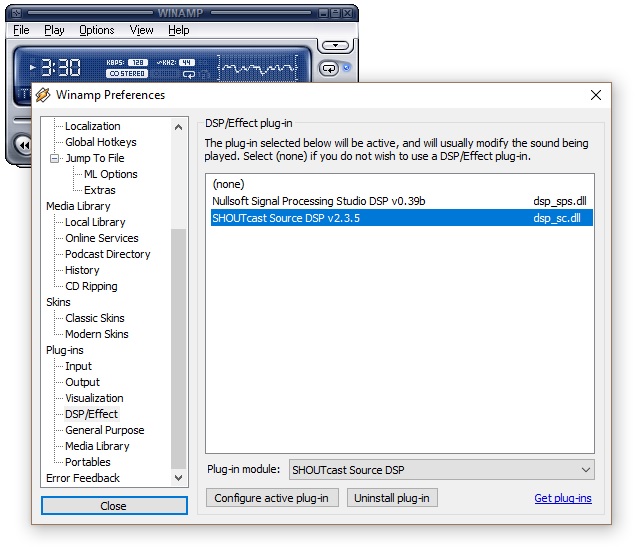This screenshot has height=547, width=635.
Task: Click the dropdown arrow button in Winamp player
Action: coord(335,45)
